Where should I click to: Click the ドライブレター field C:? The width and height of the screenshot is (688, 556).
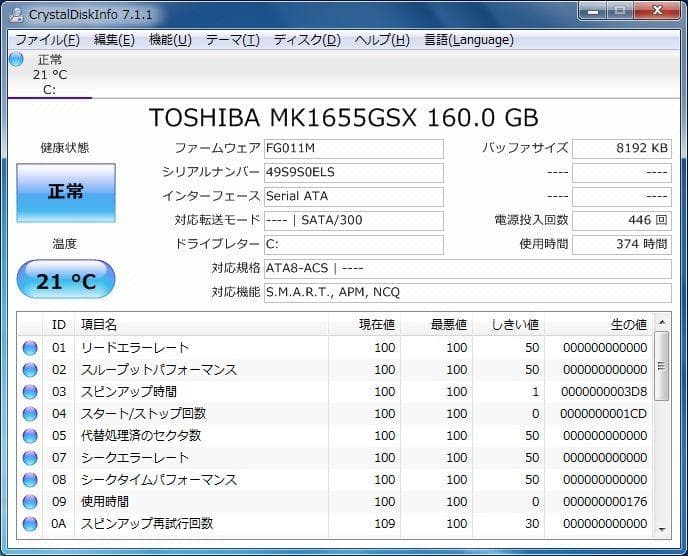coord(354,244)
